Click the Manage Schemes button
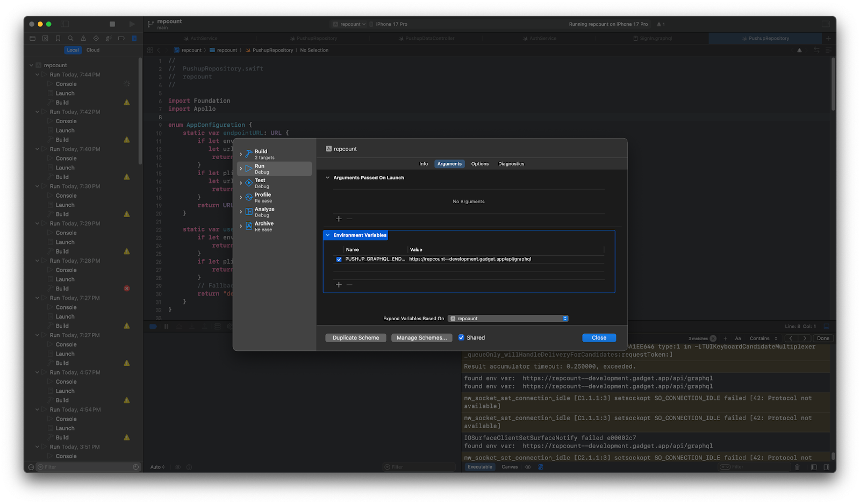The width and height of the screenshot is (860, 504). (x=421, y=337)
